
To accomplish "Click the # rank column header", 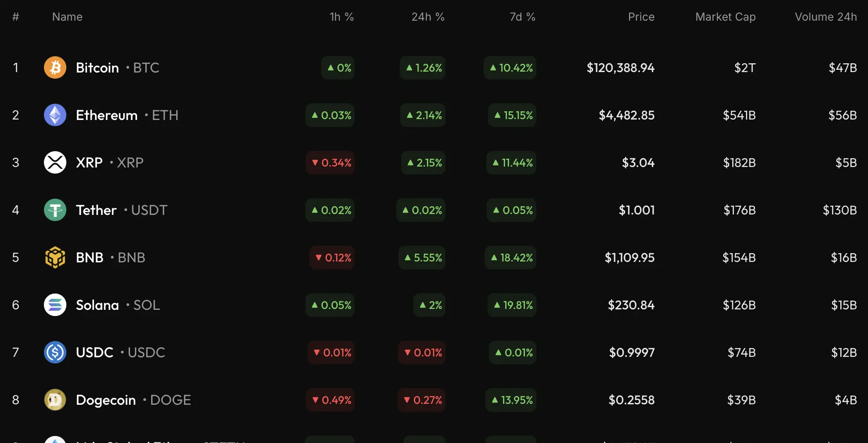I will (x=15, y=17).
